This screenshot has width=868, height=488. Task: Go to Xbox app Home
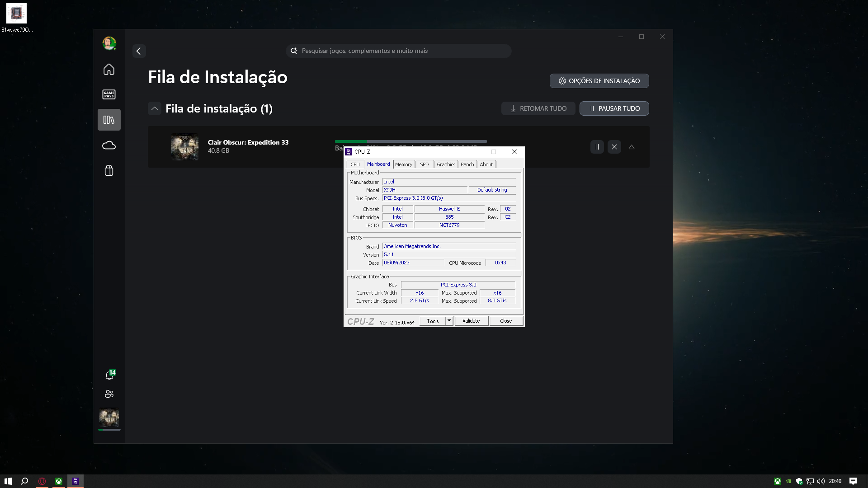tap(109, 69)
